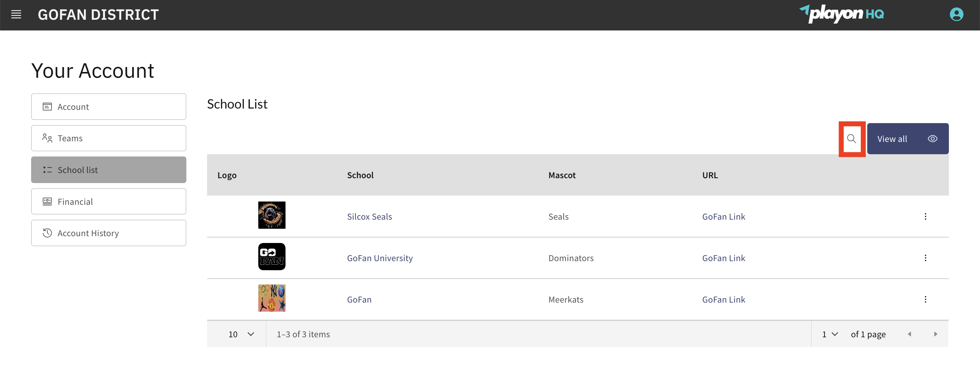This screenshot has height=381, width=980.
Task: Open the hamburger navigation menu
Action: click(16, 15)
